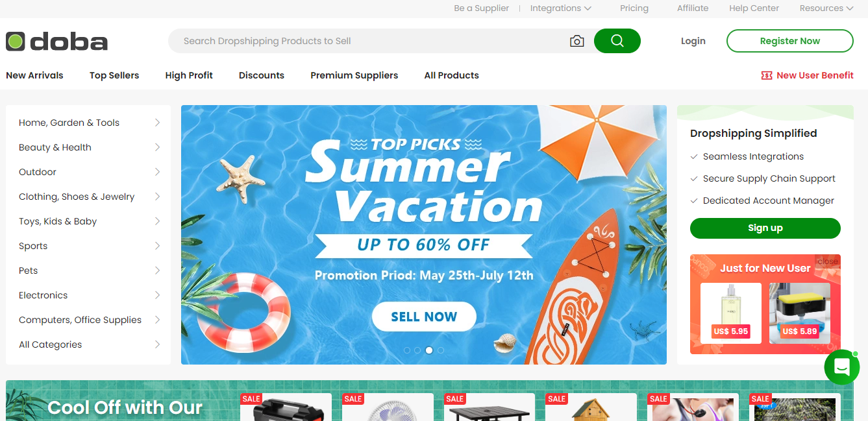The image size is (868, 421).
Task: Click the SELL NOW banner button
Action: click(x=424, y=317)
